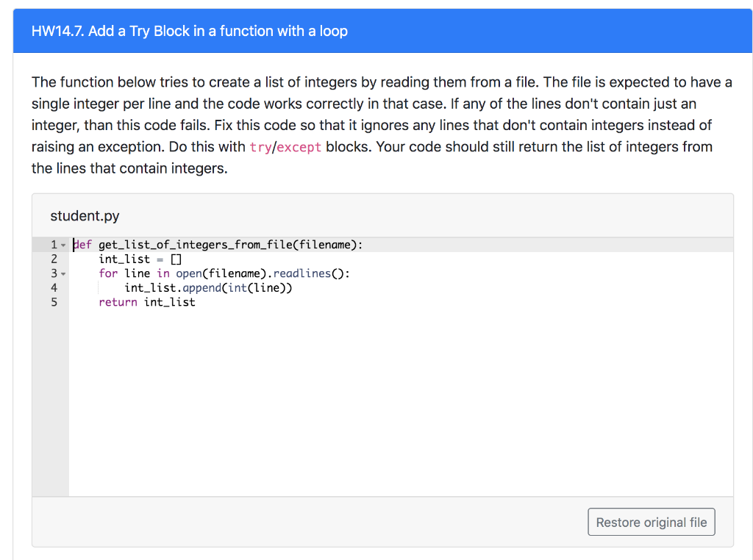Click line number 1 in the gutter
This screenshot has height=560, width=753.
coord(54,245)
